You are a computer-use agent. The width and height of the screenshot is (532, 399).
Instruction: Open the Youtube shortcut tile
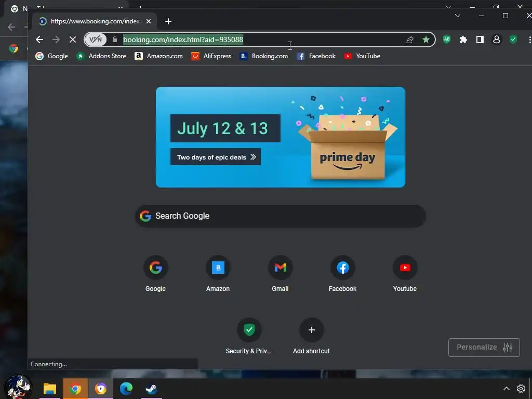[405, 274]
